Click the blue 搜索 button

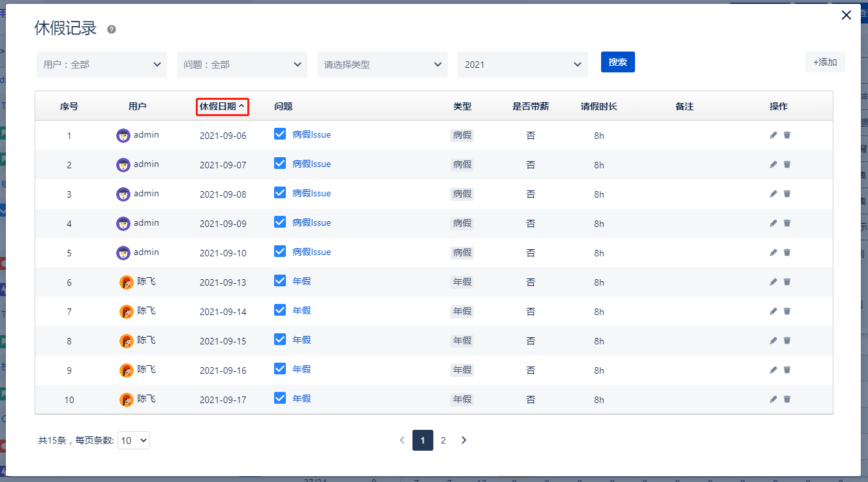click(x=617, y=62)
